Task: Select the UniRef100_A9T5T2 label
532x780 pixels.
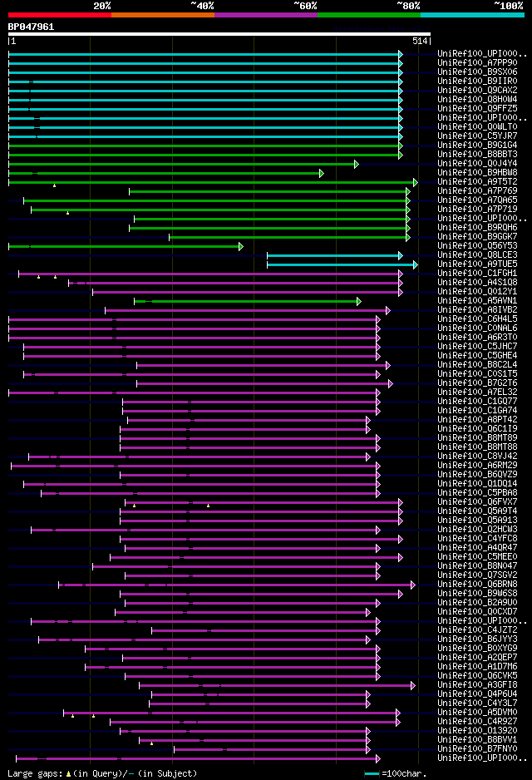Action: coord(477,181)
